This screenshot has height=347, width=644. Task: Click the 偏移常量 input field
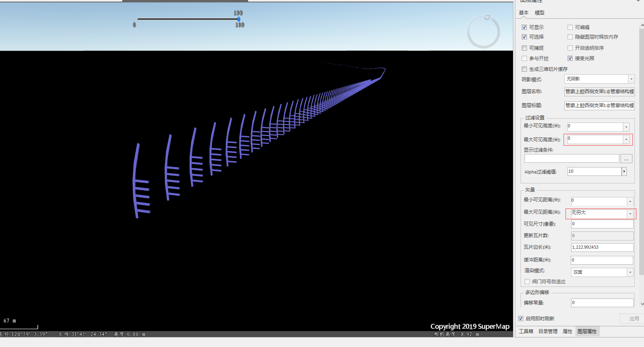(602, 303)
